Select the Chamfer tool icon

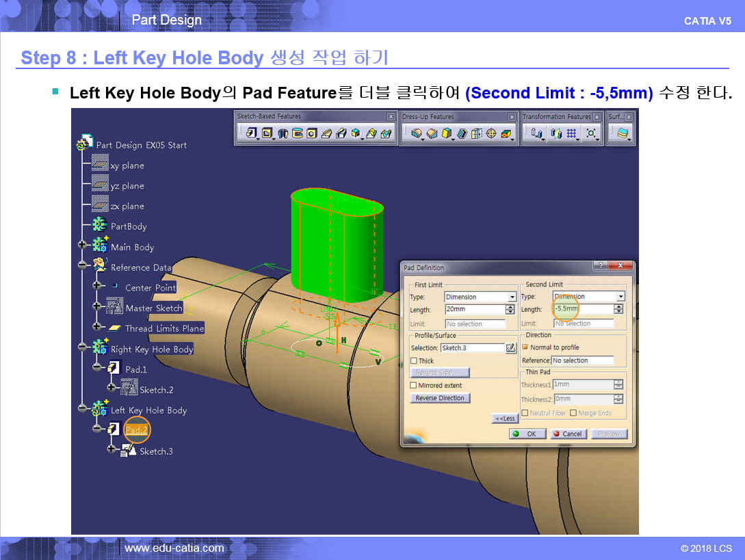tap(432, 133)
